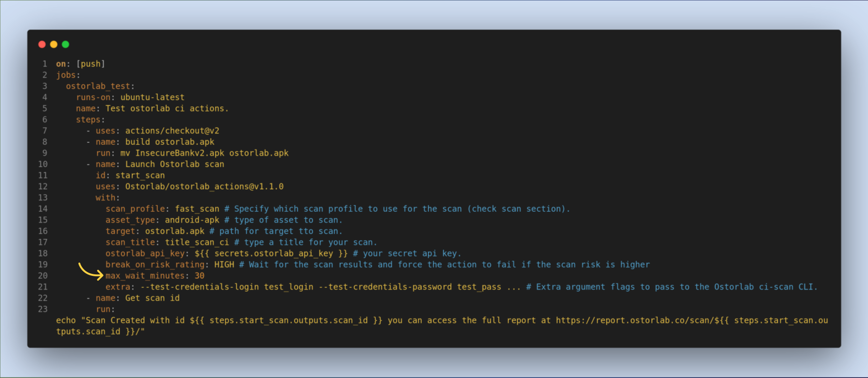Click line number 23 in the gutter

coord(43,309)
